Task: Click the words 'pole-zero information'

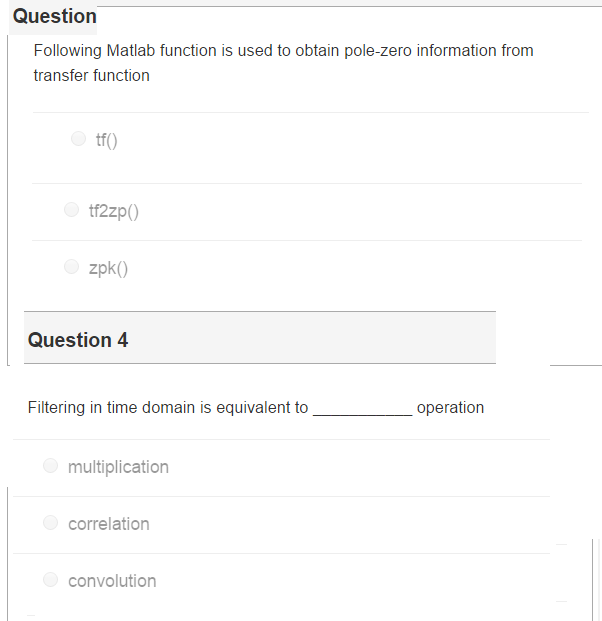Action: [411, 50]
